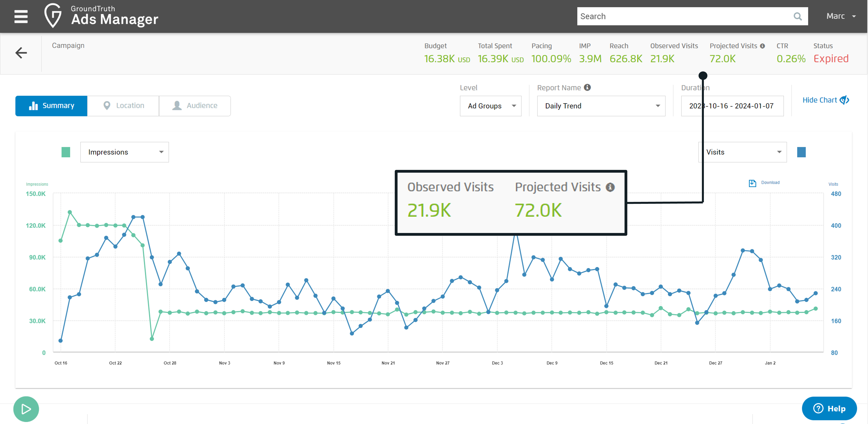Click the 0.26% CTR value

coord(791,59)
